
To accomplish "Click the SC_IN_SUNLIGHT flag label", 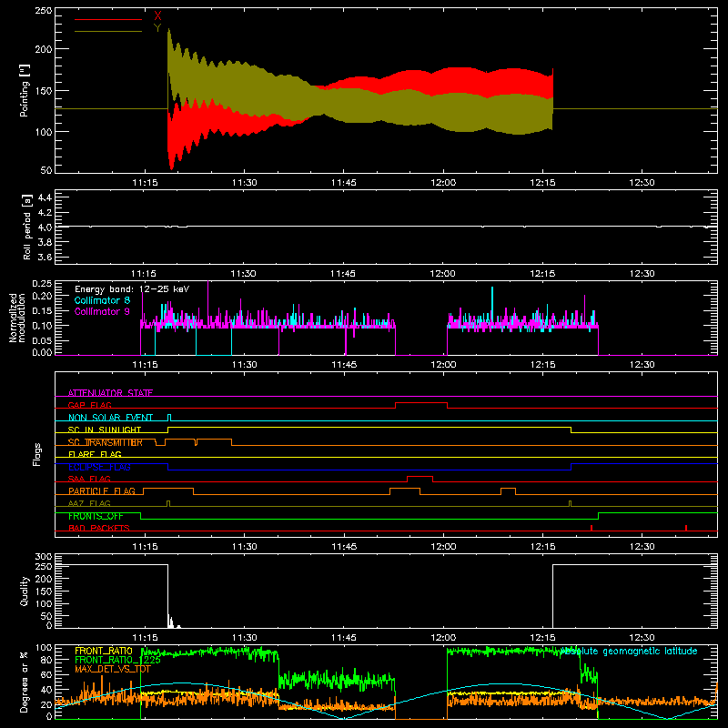I will [x=105, y=430].
